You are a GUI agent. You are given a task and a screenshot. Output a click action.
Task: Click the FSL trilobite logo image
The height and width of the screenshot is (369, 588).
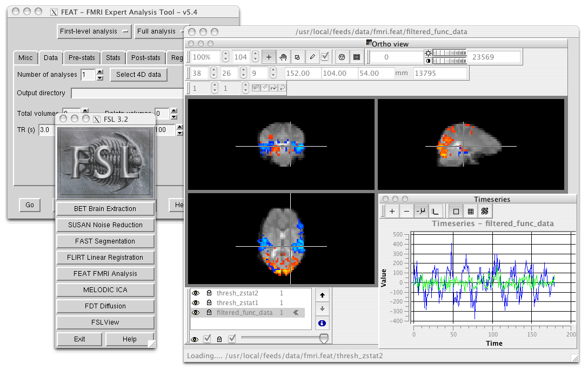[x=105, y=162]
